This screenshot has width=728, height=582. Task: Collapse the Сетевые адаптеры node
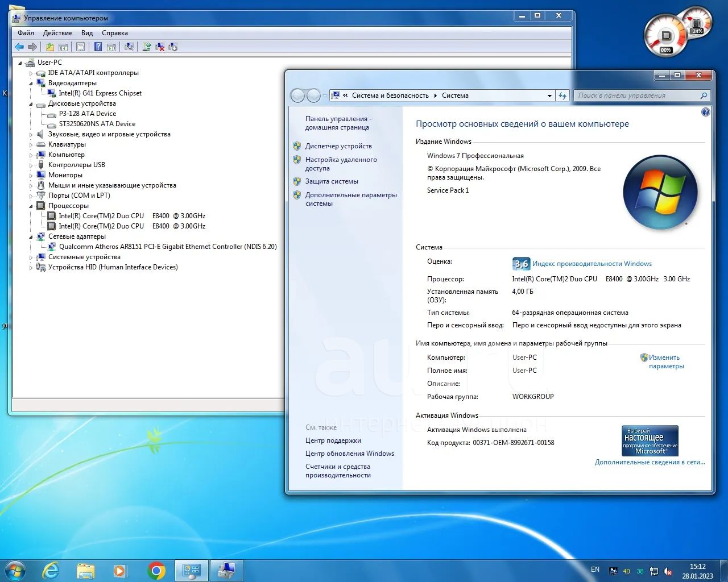tap(31, 236)
